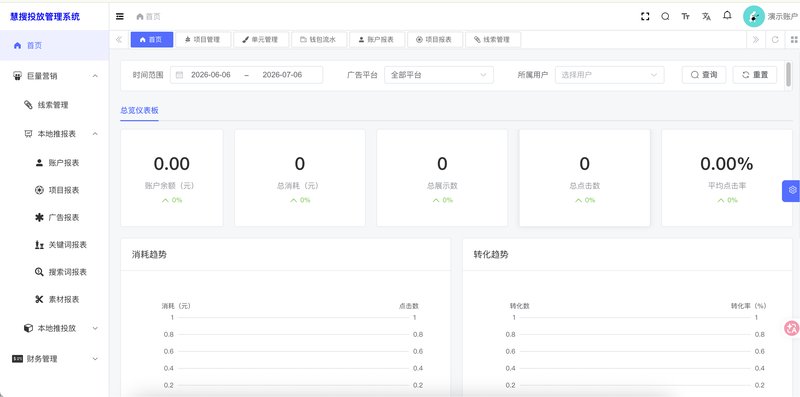Click the pink floating widget icon

tap(792, 328)
